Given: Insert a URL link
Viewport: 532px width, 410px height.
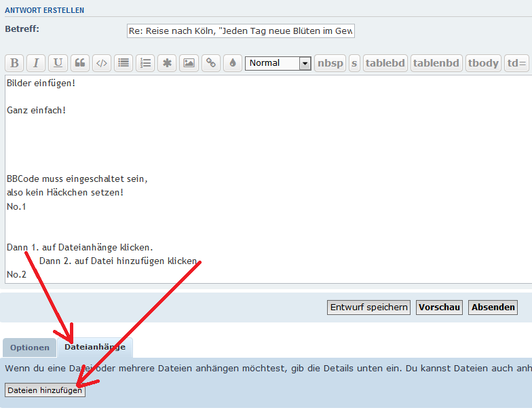Looking at the screenshot, I should click(x=211, y=63).
